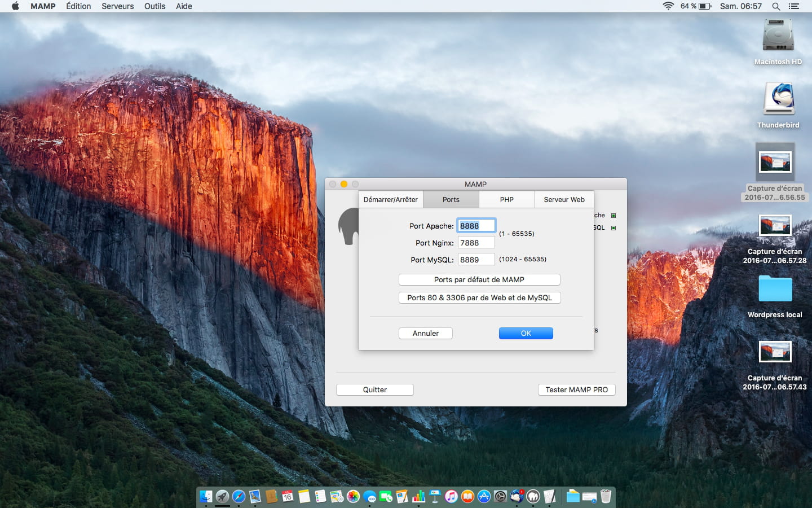The height and width of the screenshot is (508, 812).
Task: Click Annuler to cancel port changes
Action: click(x=426, y=333)
